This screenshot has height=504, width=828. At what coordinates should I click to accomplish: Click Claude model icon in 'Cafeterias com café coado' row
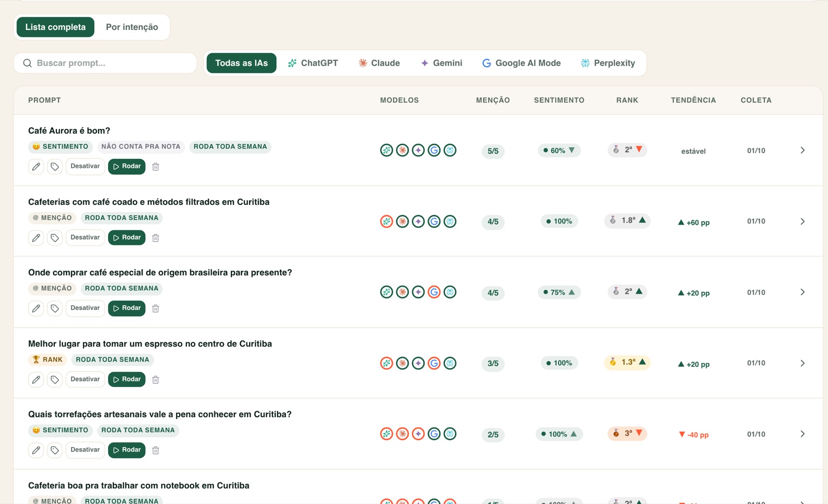(402, 221)
